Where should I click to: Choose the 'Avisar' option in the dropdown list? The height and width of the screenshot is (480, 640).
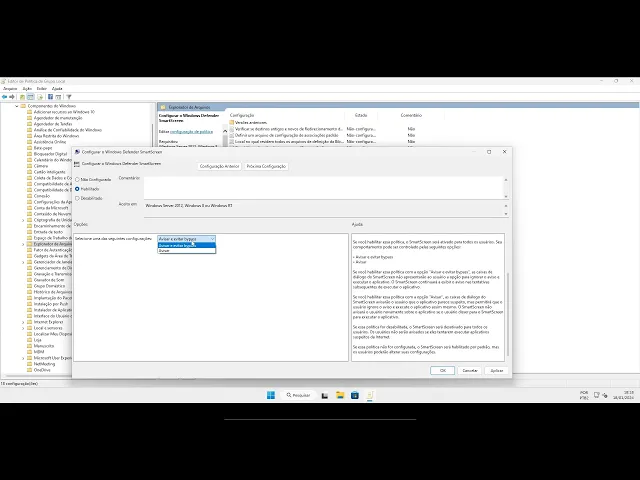187,251
